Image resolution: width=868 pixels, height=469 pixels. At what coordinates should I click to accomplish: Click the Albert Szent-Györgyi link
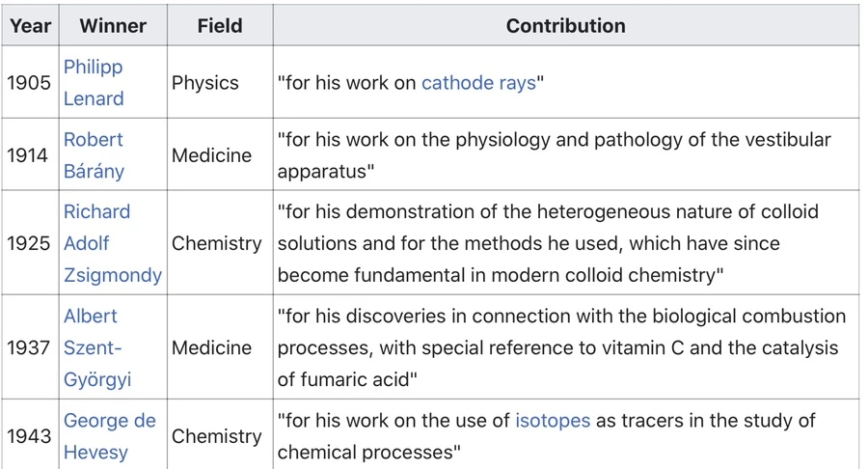96,347
